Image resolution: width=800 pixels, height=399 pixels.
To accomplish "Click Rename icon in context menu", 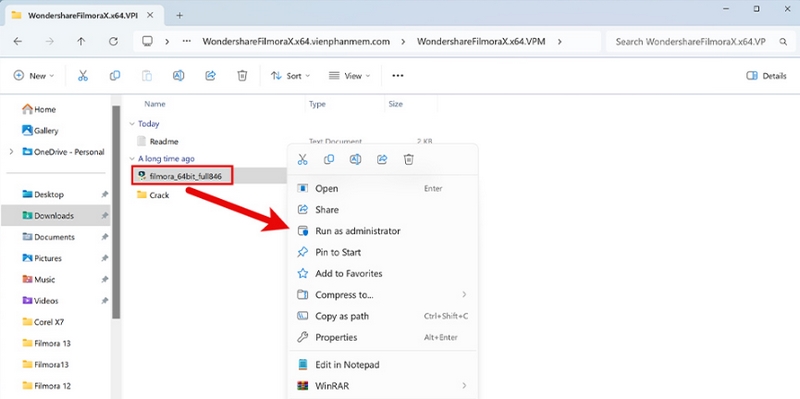I will pyautogui.click(x=355, y=160).
